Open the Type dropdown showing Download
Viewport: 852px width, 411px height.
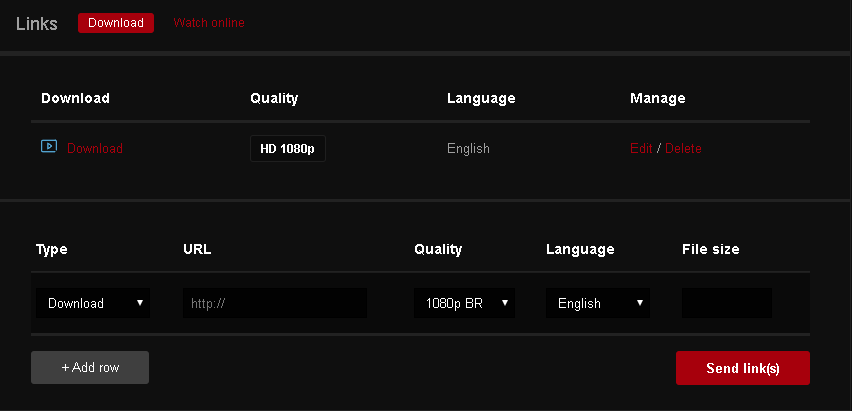click(93, 303)
